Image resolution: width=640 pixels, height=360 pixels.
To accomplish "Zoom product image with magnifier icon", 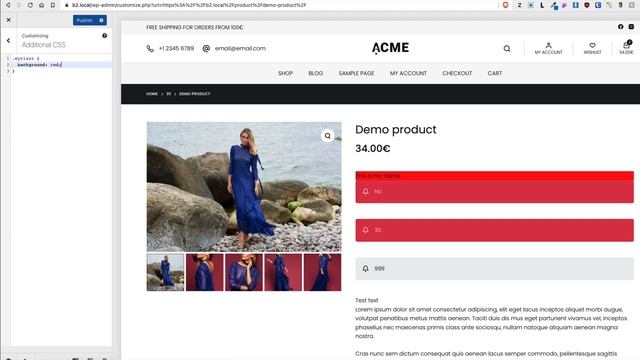I will tap(327, 136).
